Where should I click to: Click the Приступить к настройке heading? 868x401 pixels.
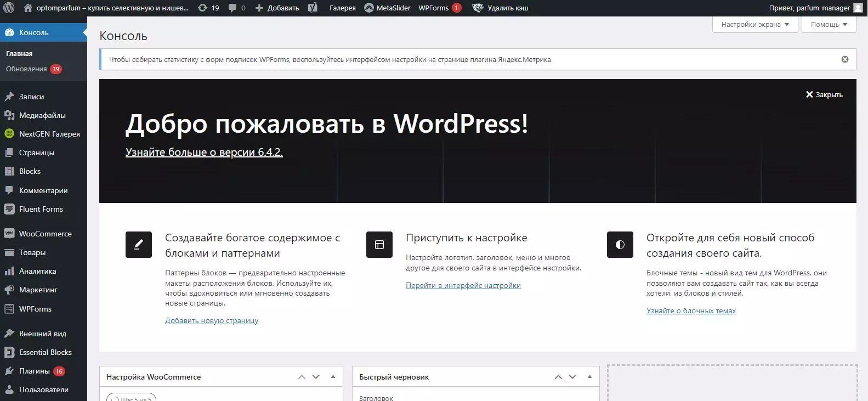click(467, 238)
